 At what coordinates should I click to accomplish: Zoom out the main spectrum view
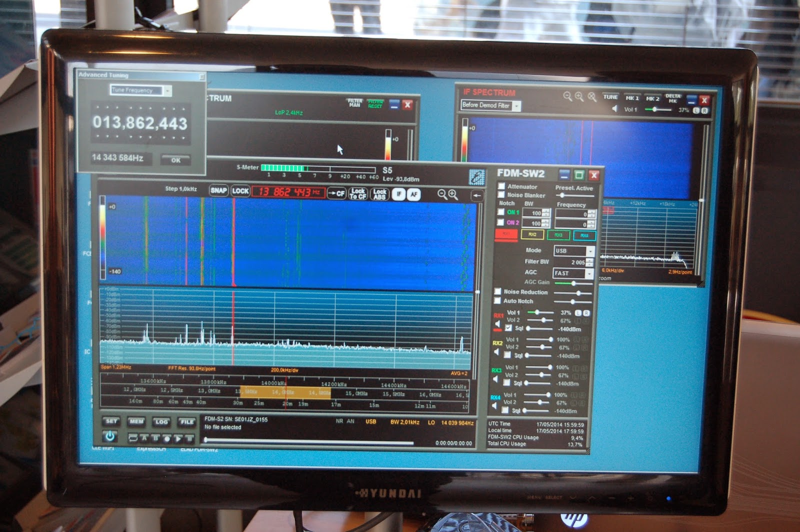(x=442, y=194)
